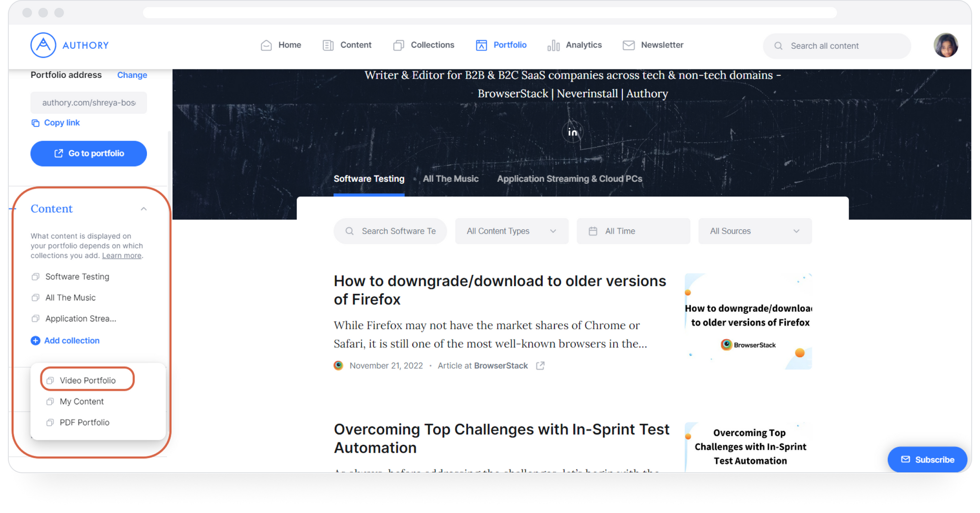Screen dimensions: 980x513
Task: Open the Newsletter navigation item
Action: click(x=653, y=45)
